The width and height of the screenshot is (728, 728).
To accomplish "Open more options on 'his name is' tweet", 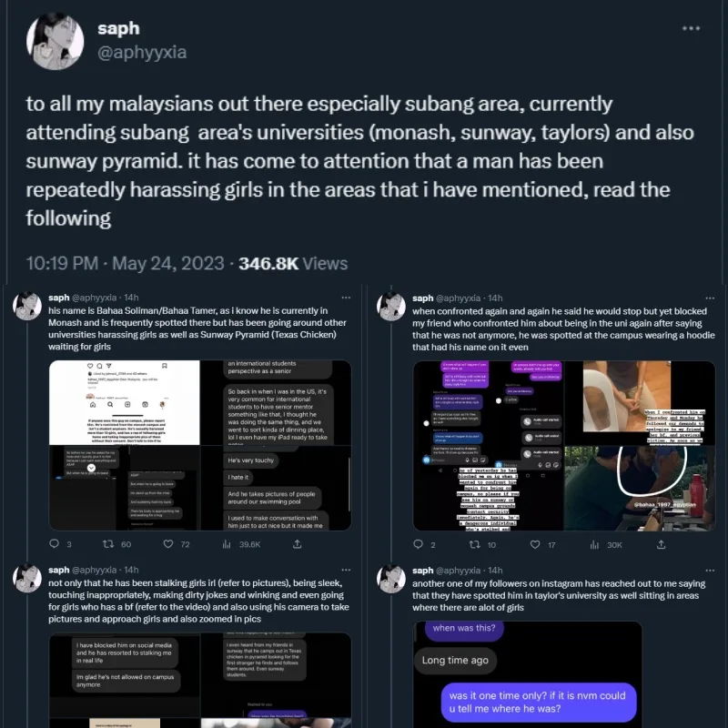I will pyautogui.click(x=346, y=298).
